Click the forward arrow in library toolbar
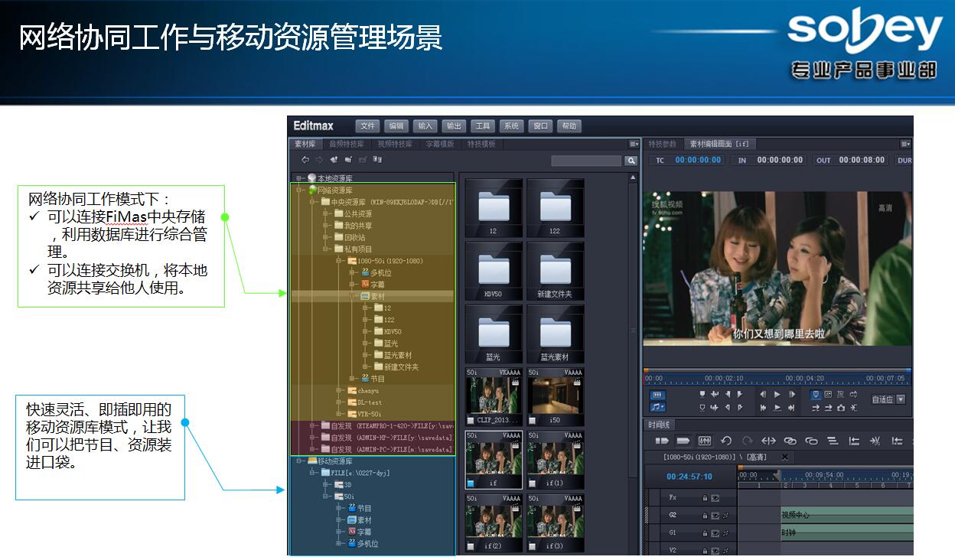 click(x=319, y=160)
